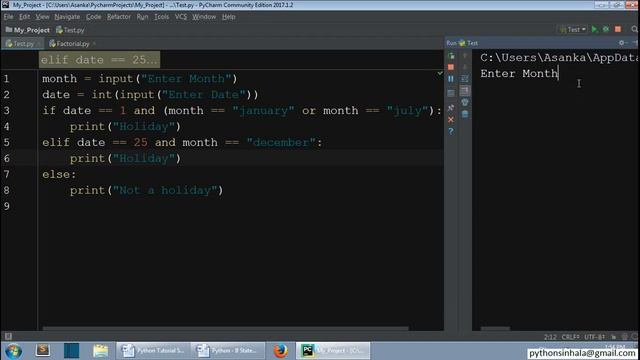Select Test.py breadcrumb in the navigation bar
The height and width of the screenshot is (360, 640).
pos(70,30)
